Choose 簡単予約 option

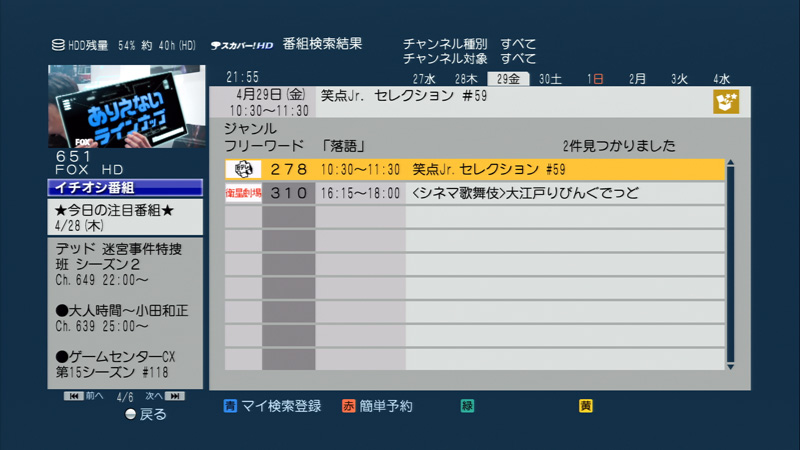(386, 406)
